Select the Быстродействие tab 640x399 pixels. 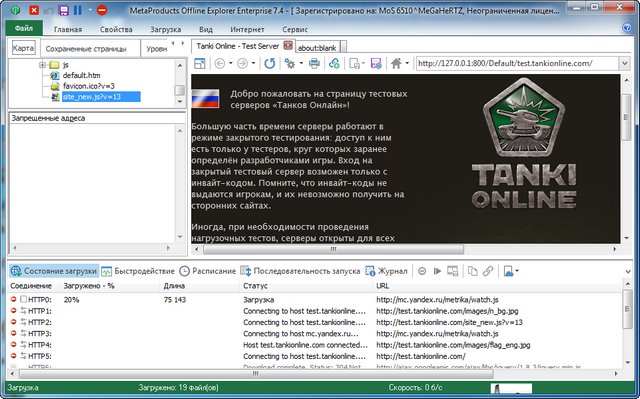click(138, 271)
